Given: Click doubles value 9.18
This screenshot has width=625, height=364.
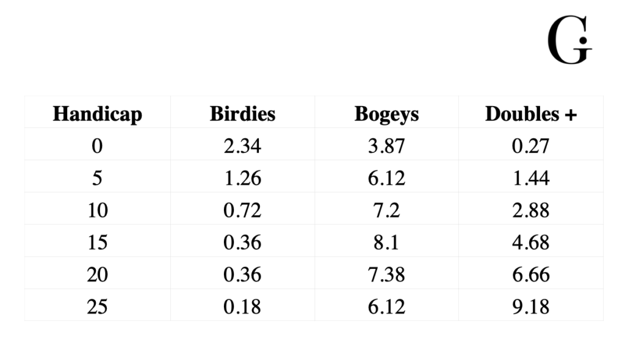Looking at the screenshot, I should click(530, 306).
